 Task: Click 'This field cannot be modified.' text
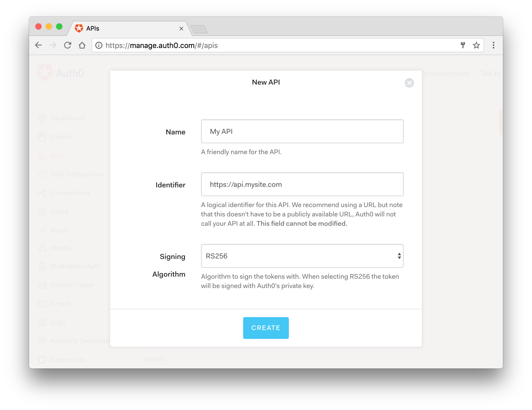(302, 224)
